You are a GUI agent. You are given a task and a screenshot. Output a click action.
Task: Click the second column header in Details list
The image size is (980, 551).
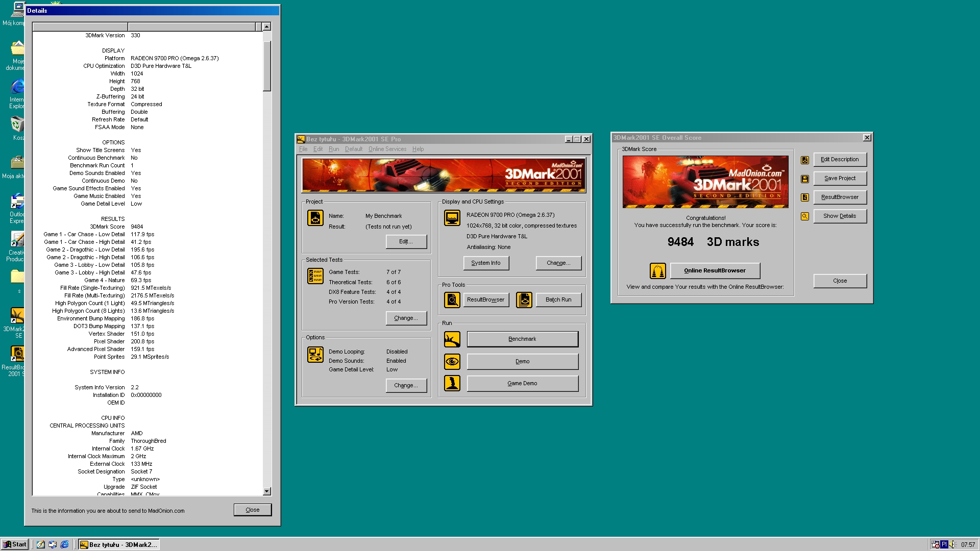[191, 27]
